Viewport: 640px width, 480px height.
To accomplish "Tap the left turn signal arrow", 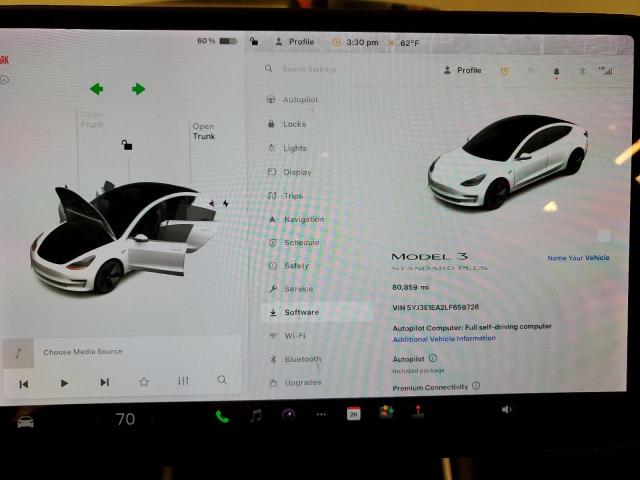I will [97, 89].
